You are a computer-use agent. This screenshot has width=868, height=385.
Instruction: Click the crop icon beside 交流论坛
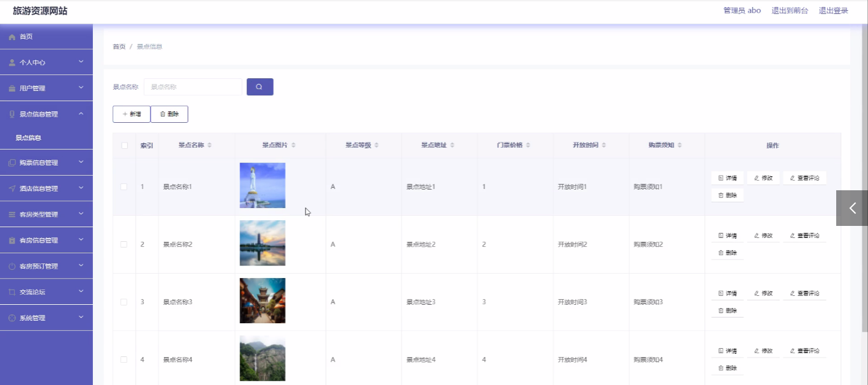tap(12, 292)
